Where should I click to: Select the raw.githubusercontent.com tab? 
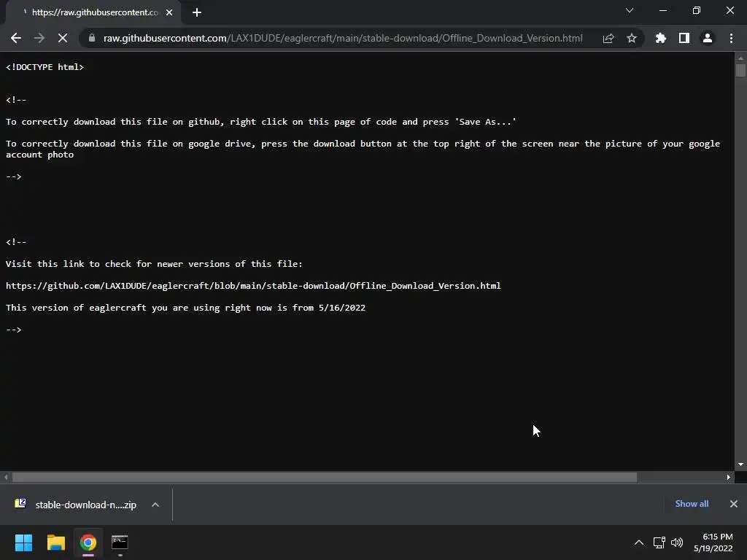click(x=93, y=12)
